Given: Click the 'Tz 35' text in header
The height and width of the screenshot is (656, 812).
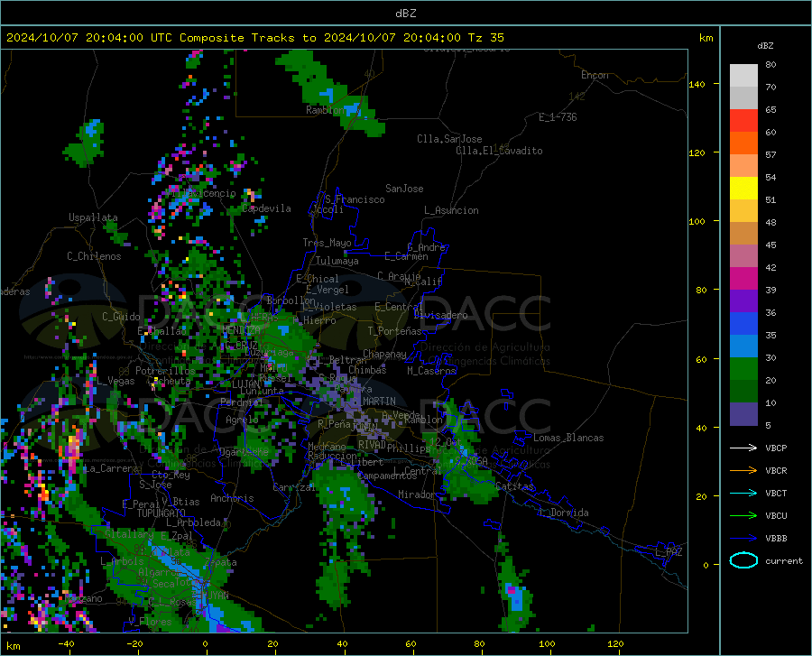Looking at the screenshot, I should [486, 38].
